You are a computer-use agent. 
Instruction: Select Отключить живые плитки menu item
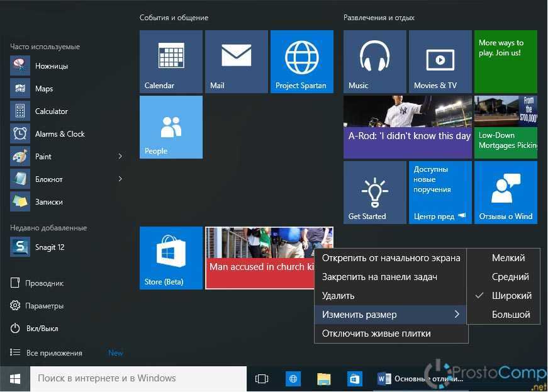pos(376,333)
